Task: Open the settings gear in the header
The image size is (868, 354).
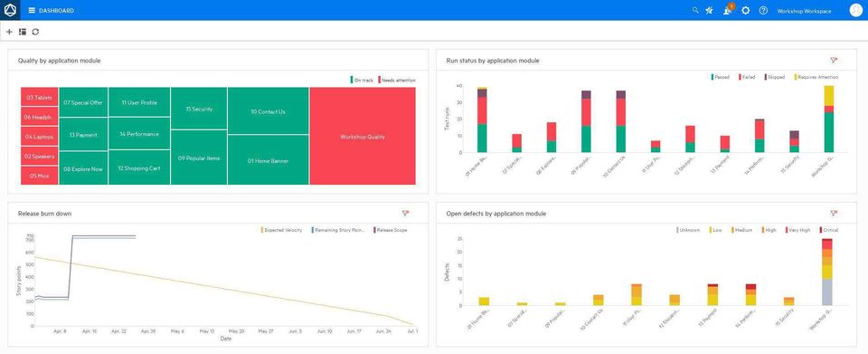Action: coord(746,10)
